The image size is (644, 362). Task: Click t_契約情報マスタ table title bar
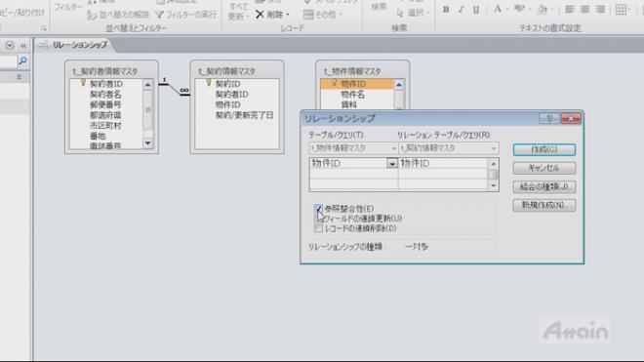click(237, 70)
